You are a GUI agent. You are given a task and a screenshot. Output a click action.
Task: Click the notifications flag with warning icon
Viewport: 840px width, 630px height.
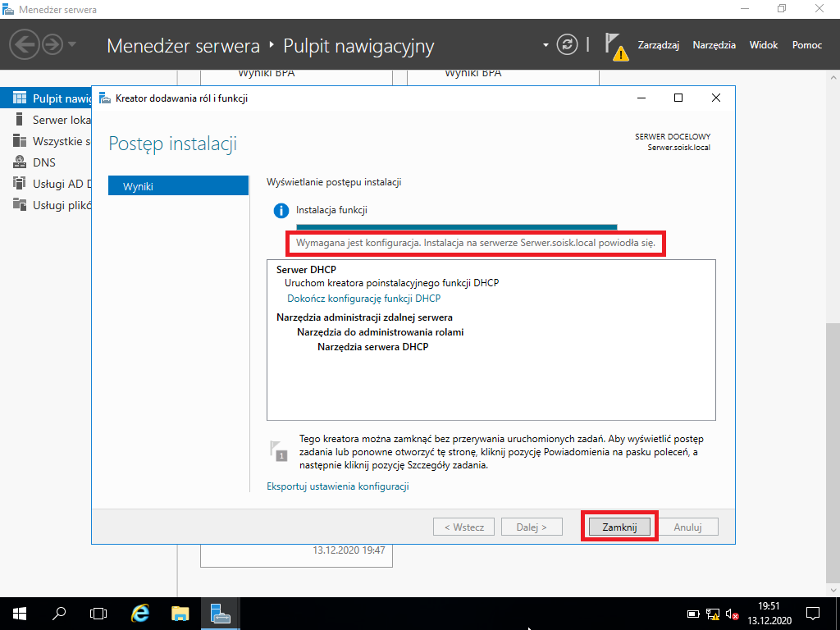point(616,46)
